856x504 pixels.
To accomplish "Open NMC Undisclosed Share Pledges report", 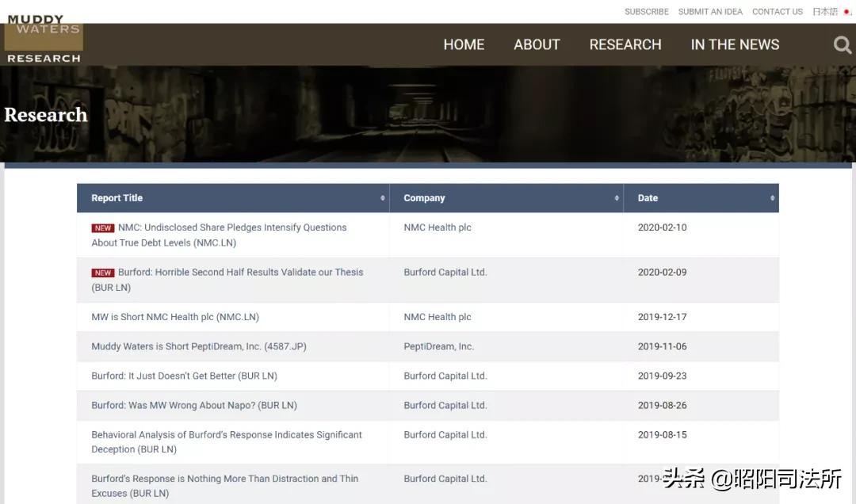I will point(219,235).
